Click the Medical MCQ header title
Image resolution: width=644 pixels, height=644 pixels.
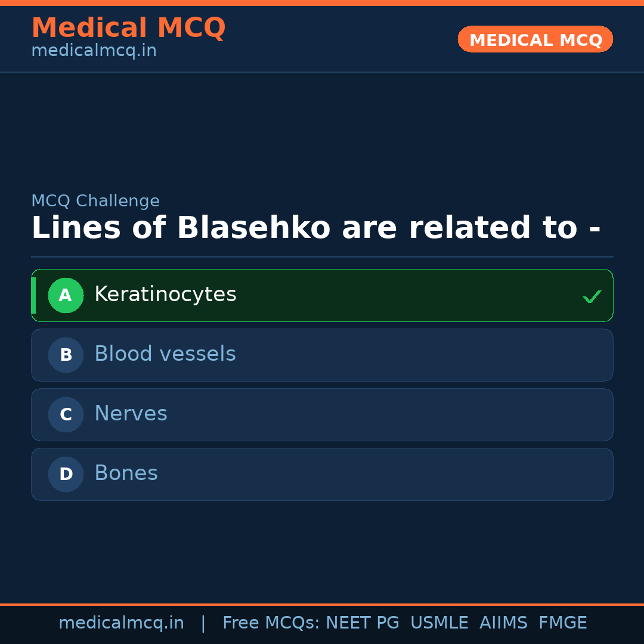click(128, 28)
